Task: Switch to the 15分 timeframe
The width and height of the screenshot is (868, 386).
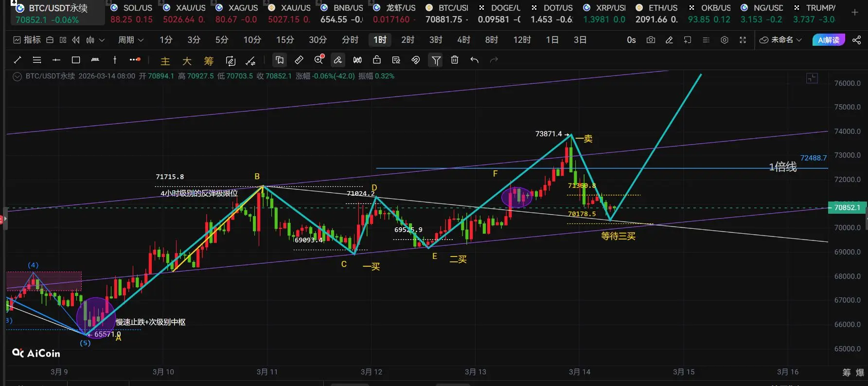Action: [x=285, y=40]
